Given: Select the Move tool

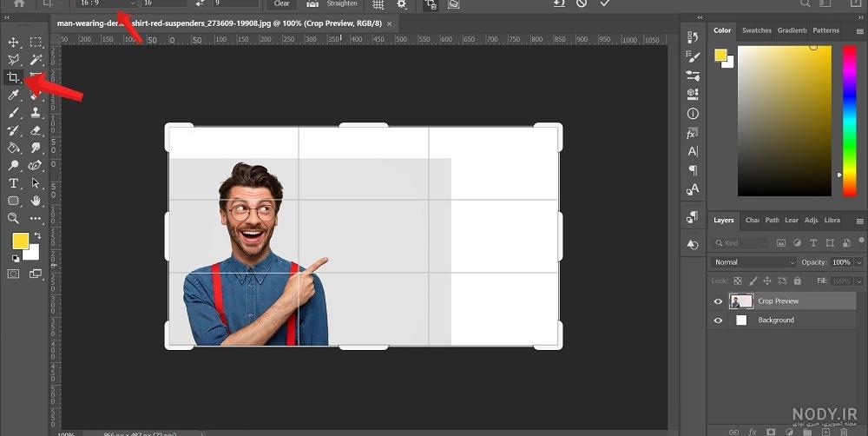Looking at the screenshot, I should 13,42.
